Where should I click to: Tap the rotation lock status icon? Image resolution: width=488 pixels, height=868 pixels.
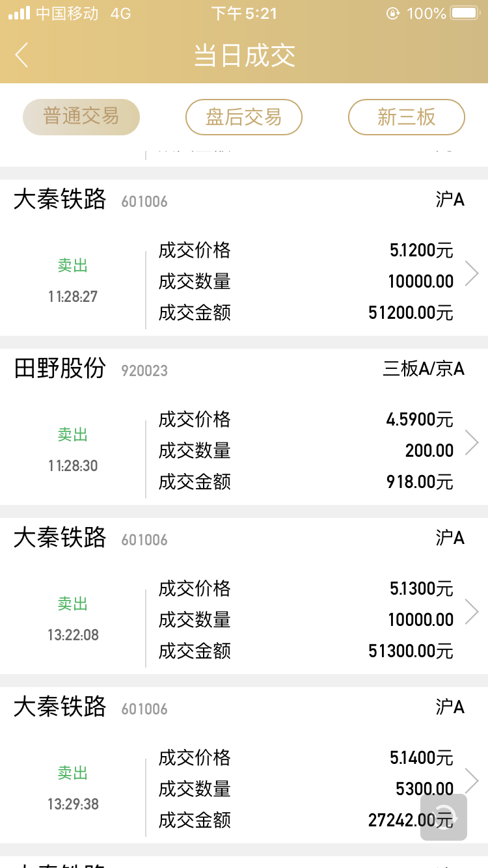[392, 13]
